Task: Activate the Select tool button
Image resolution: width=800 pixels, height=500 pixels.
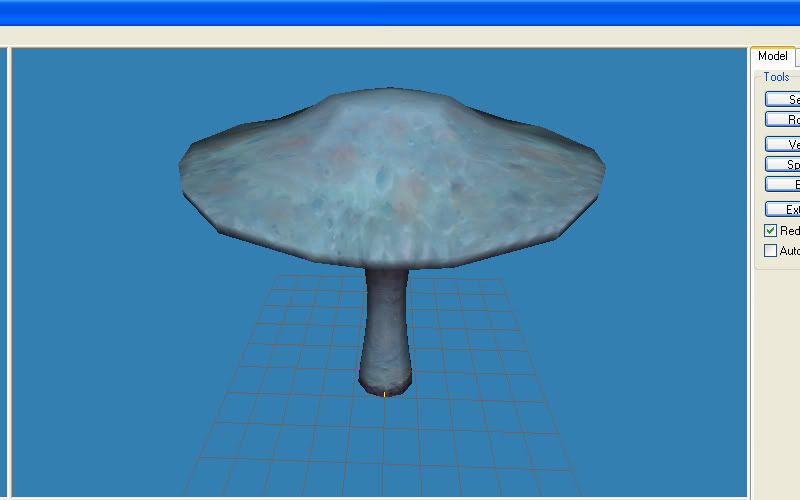Action: tap(783, 99)
